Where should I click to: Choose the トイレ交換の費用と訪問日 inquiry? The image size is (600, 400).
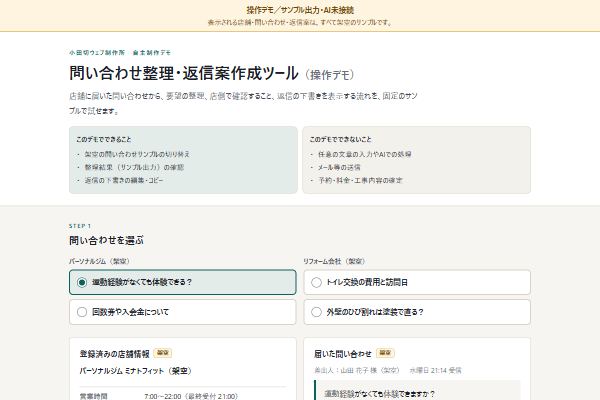417,282
